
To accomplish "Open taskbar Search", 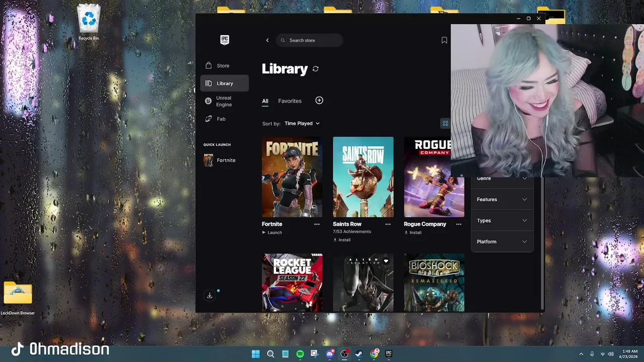I will 271,354.
